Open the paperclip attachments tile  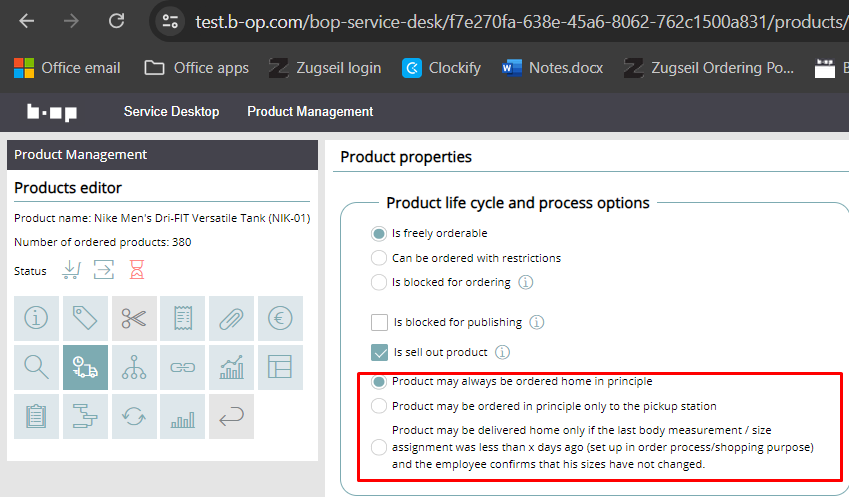point(232,319)
